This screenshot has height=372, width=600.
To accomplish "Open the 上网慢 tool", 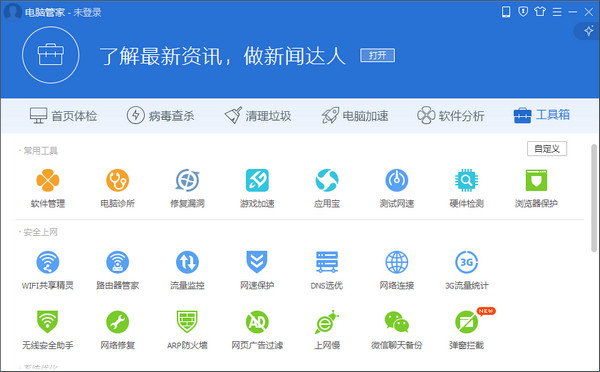I will point(327,330).
